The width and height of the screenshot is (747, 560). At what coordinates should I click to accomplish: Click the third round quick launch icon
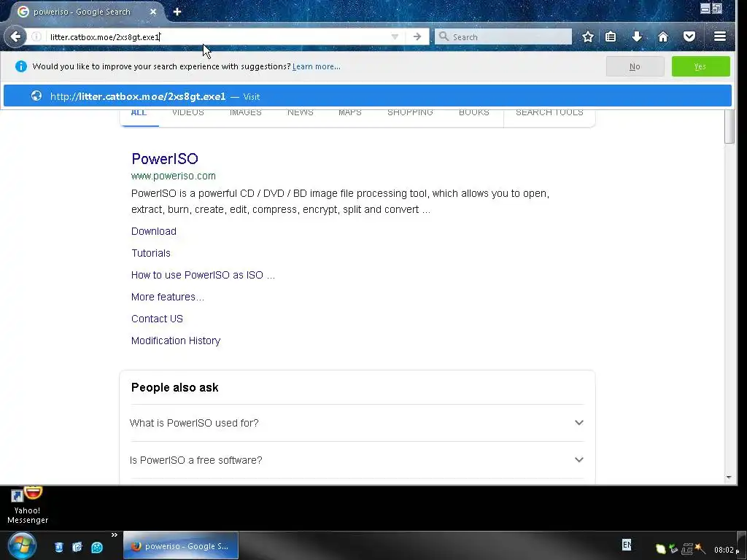pyautogui.click(x=97, y=547)
